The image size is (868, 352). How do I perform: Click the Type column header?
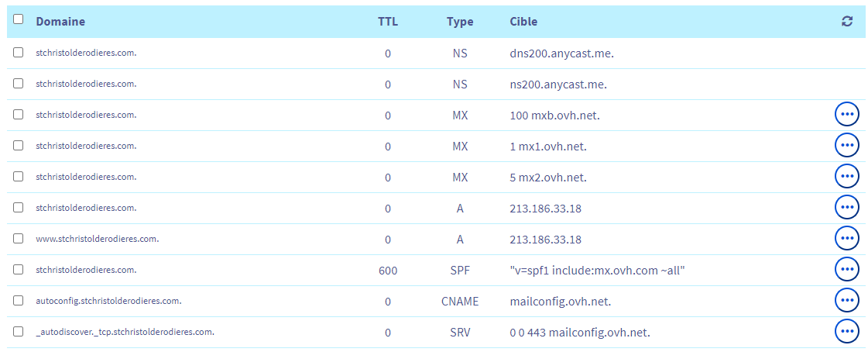[x=460, y=22]
